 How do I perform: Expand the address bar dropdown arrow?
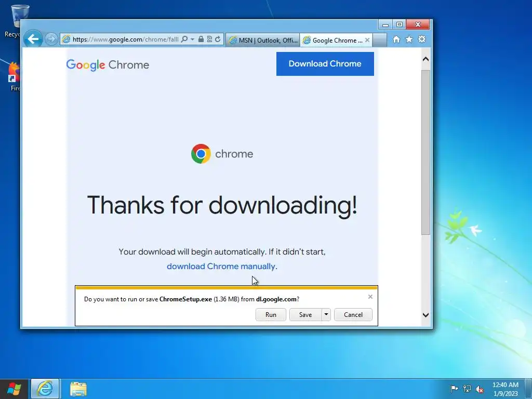192,39
